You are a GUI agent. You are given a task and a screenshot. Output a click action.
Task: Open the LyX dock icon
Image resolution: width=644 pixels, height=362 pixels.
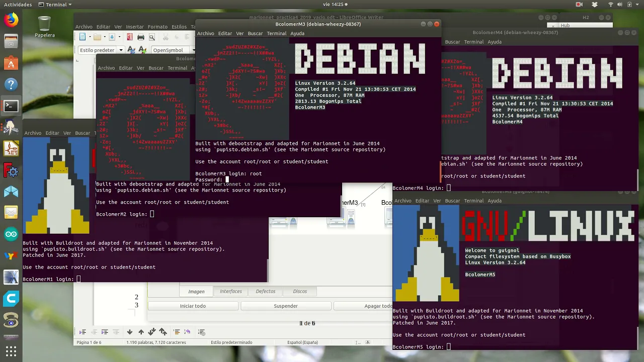coord(11,256)
